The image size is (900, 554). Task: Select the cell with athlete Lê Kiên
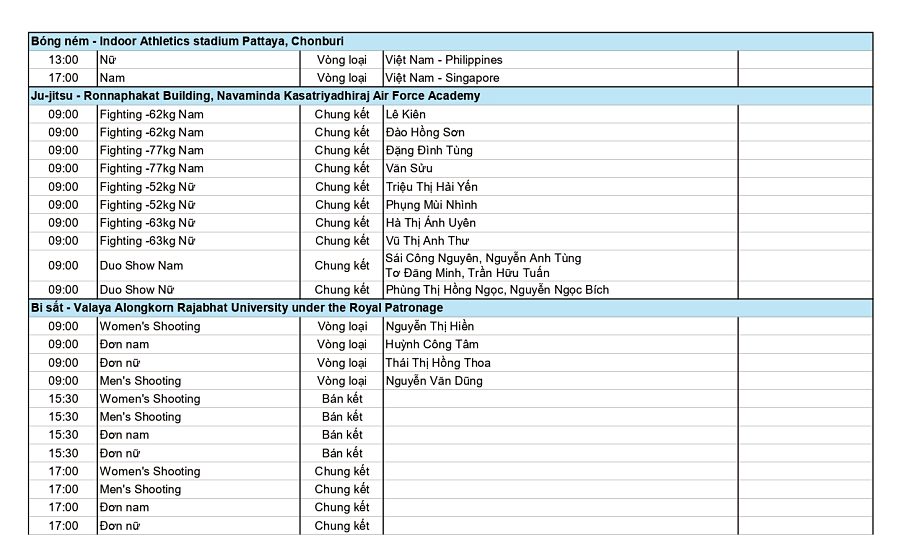(x=405, y=114)
